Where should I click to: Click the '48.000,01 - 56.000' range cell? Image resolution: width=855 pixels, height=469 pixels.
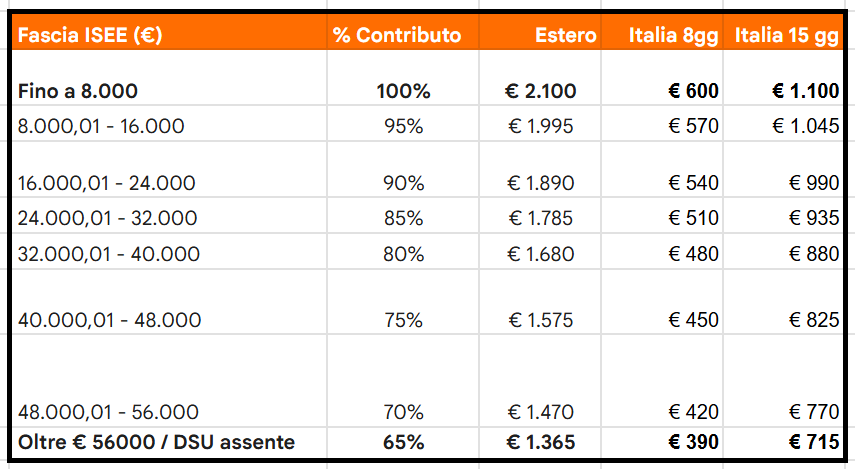[108, 412]
